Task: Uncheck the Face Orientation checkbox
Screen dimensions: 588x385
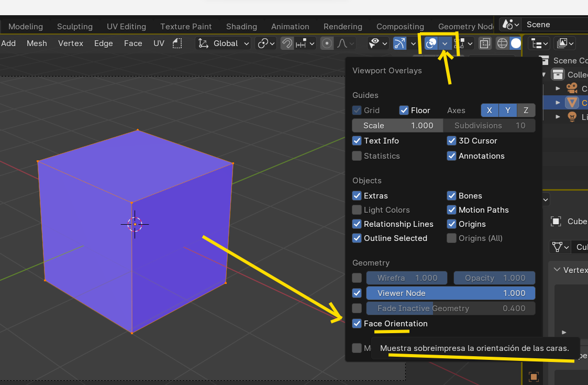Action: tap(357, 324)
